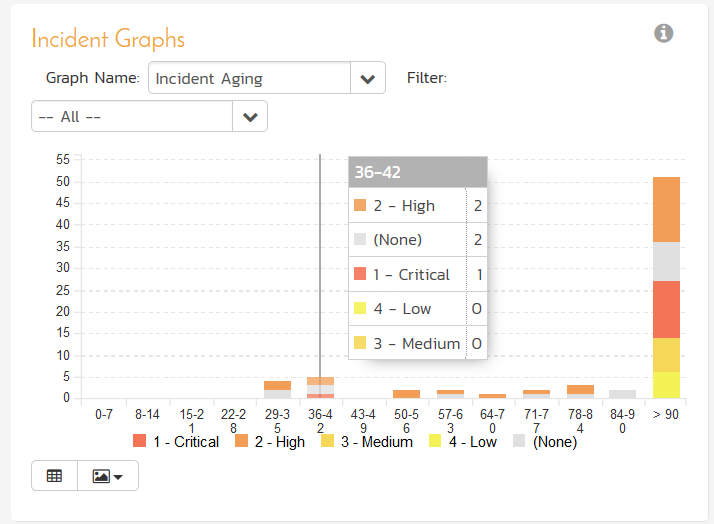This screenshot has height=524, width=714.
Task: Click the 50-56 bar in chart
Action: click(x=406, y=394)
